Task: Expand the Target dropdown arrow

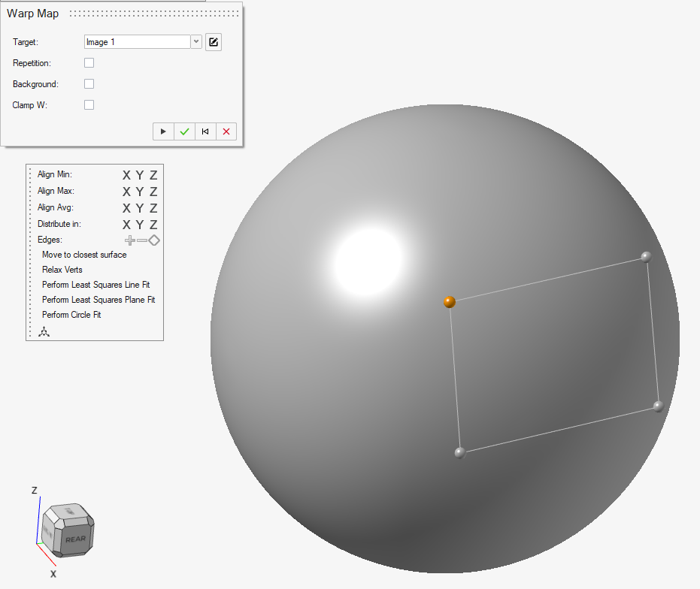Action: pyautogui.click(x=196, y=42)
